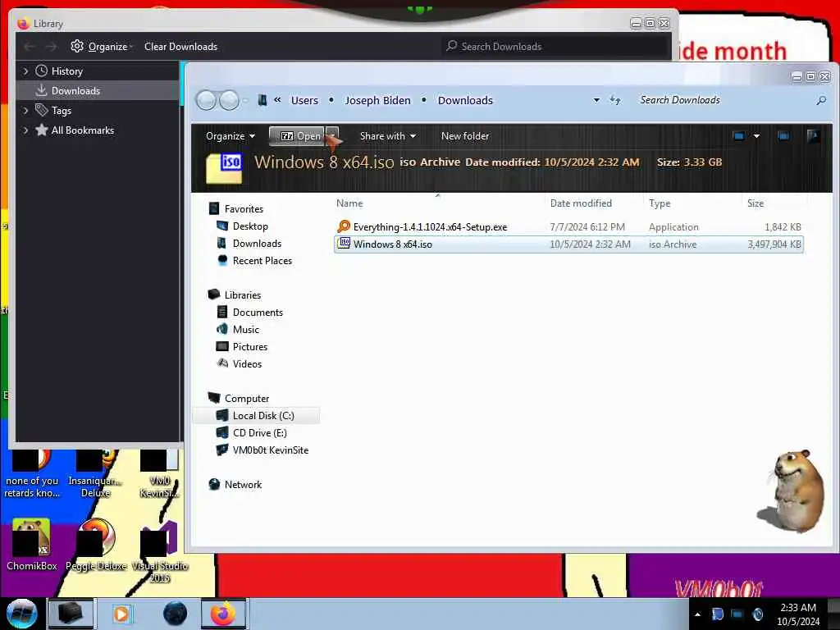Click the Downloads breadcrumb in the address bar
This screenshot has height=630, width=840.
(x=465, y=100)
